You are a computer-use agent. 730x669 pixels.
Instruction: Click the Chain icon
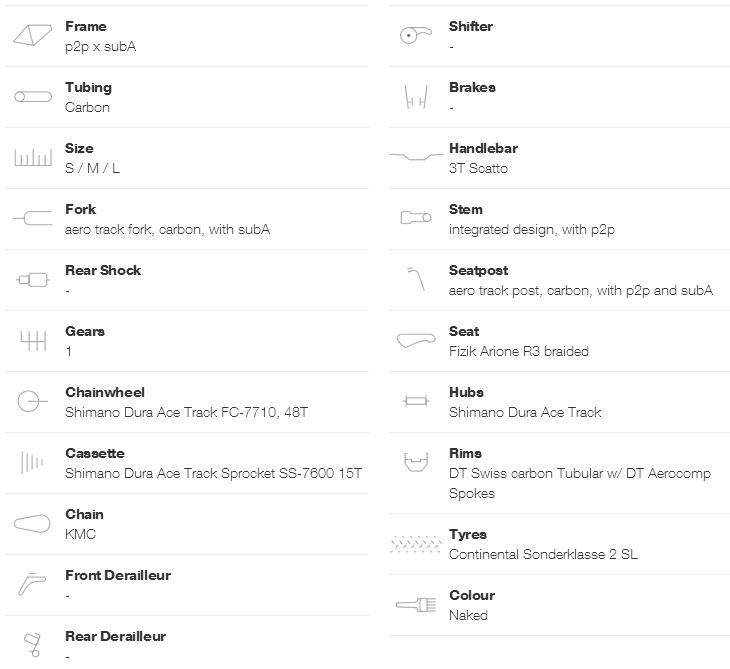coord(32,523)
